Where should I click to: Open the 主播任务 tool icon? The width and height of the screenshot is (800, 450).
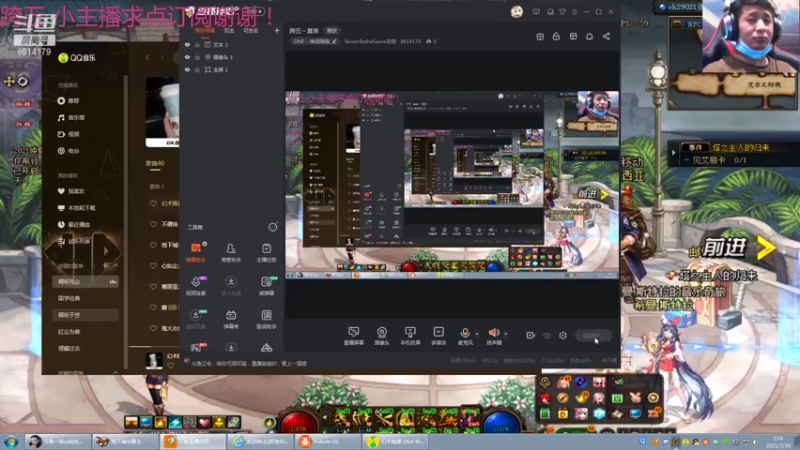[x=266, y=253]
